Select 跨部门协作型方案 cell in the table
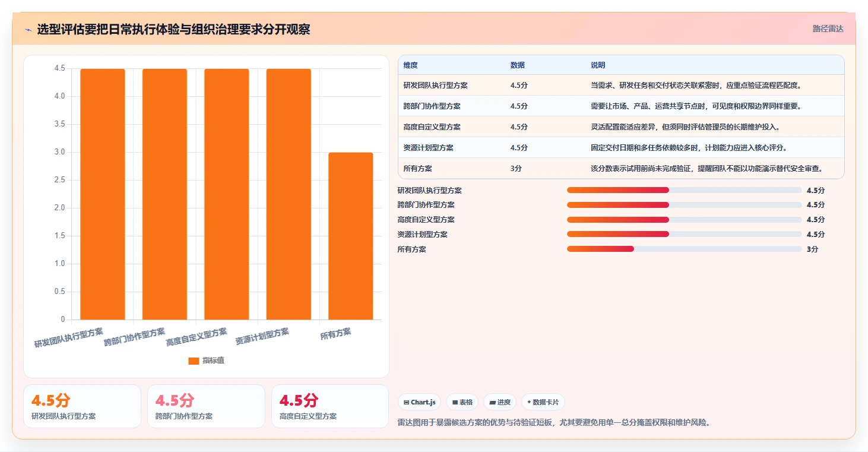868x452 pixels. coord(432,106)
